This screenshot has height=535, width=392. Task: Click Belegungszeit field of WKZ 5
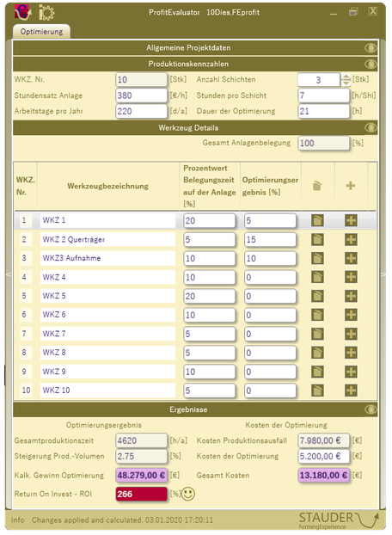209,296
